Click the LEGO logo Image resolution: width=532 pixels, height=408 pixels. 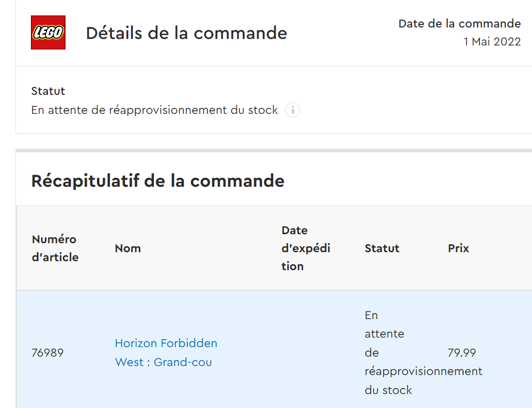(x=48, y=32)
